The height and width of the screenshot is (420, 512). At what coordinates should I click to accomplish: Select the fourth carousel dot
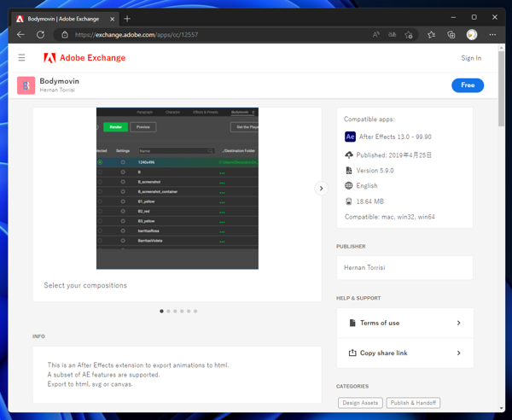click(x=182, y=312)
